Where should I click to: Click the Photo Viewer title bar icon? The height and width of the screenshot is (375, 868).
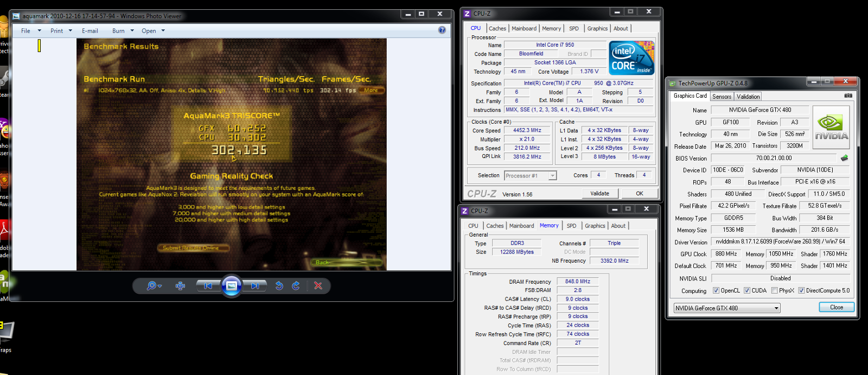point(16,16)
